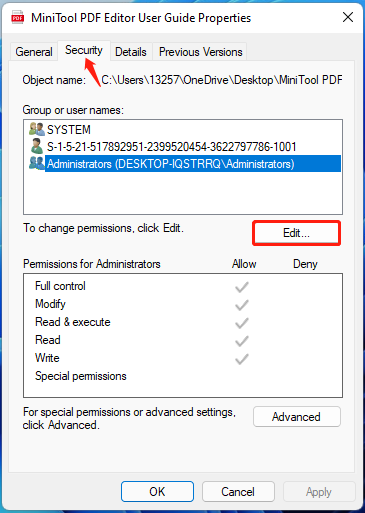
Task: Click the Administrators group icon
Action: [36, 163]
